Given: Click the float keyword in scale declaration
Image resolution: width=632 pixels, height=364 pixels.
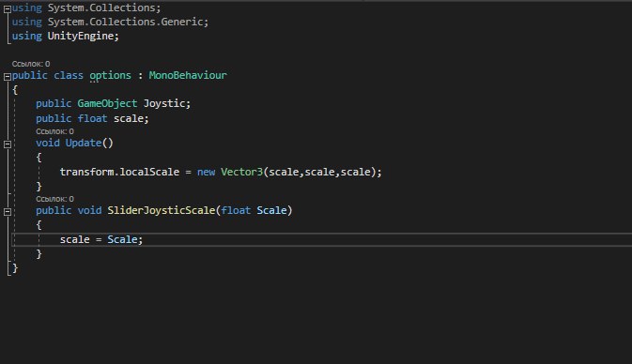Looking at the screenshot, I should click(92, 118).
